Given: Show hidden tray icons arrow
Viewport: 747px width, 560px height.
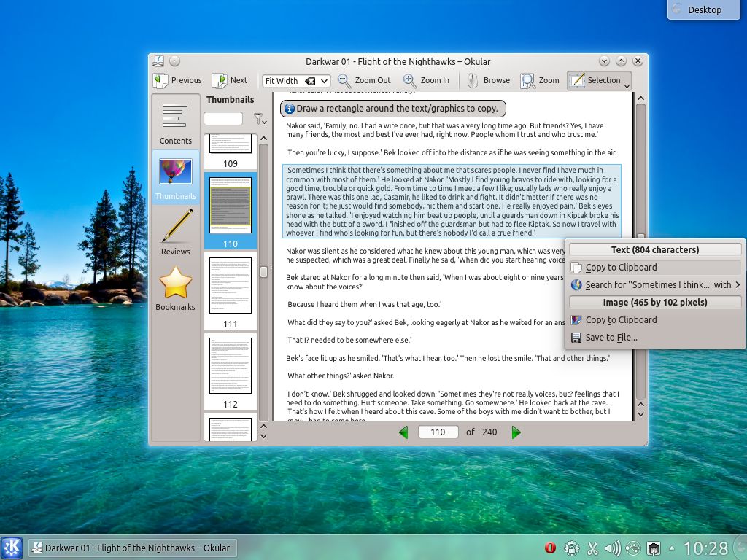Looking at the screenshot, I should tap(672, 548).
